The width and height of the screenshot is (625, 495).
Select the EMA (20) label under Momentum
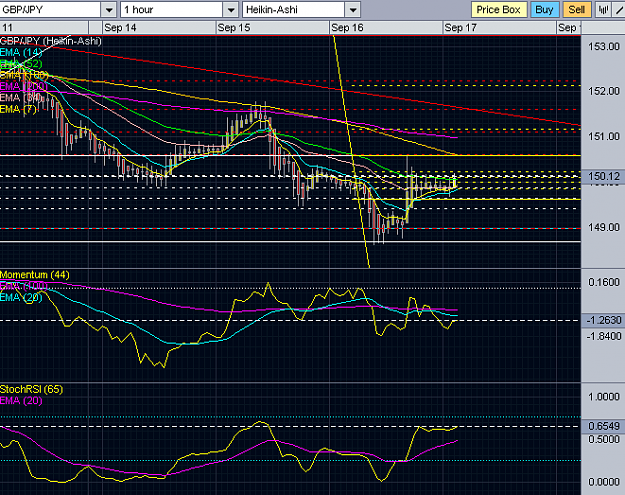click(21, 297)
